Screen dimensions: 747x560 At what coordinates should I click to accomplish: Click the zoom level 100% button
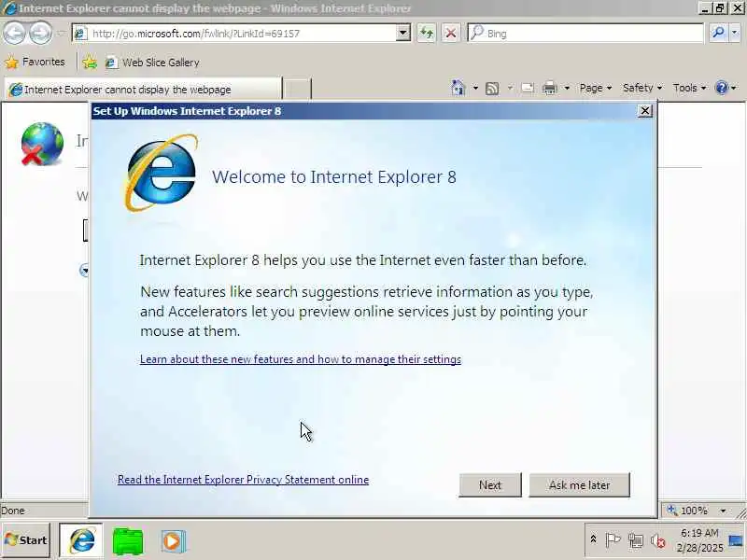pos(688,511)
